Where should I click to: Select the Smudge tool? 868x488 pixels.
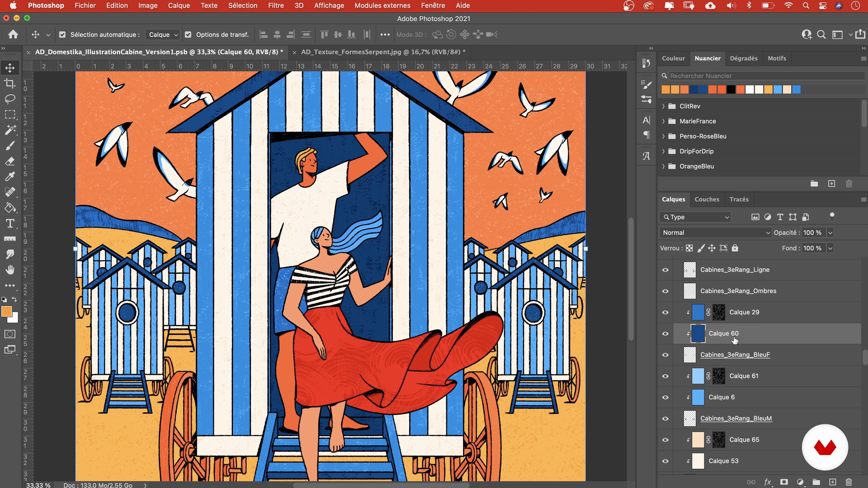(x=10, y=254)
